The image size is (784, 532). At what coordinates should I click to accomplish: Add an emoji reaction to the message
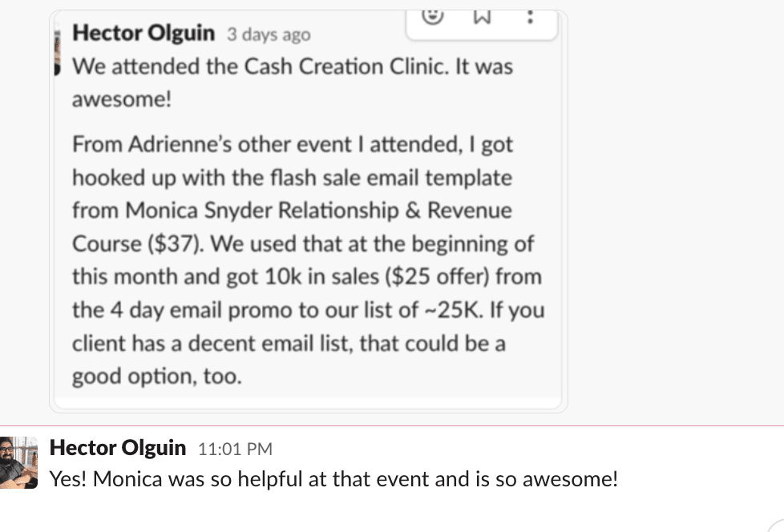(x=434, y=17)
